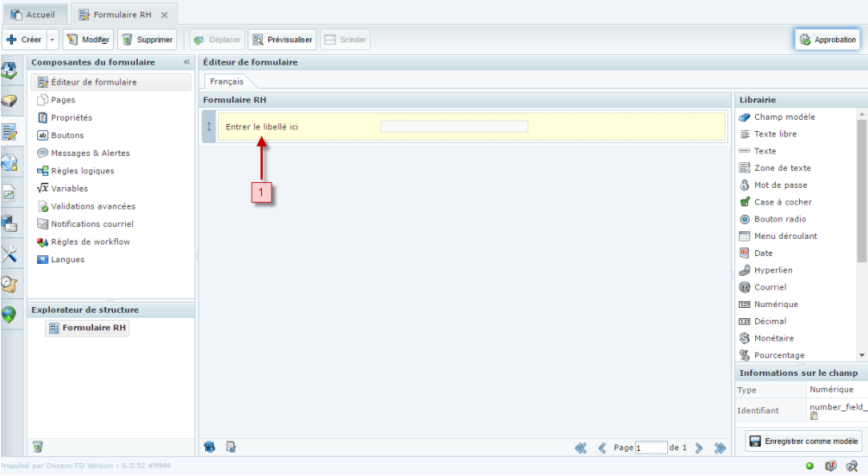Click the blue icon at the editor's bottom left
The width and height of the screenshot is (868, 476).
point(209,447)
